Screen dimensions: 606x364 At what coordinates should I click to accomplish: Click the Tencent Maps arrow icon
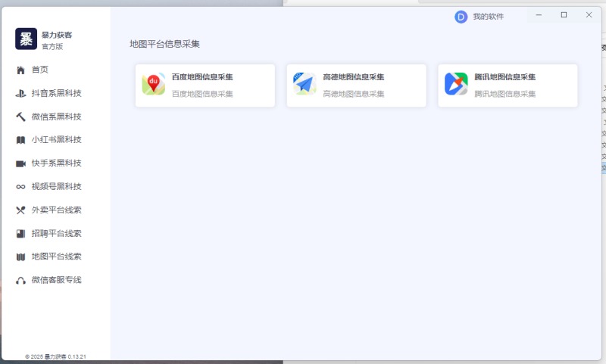point(456,85)
